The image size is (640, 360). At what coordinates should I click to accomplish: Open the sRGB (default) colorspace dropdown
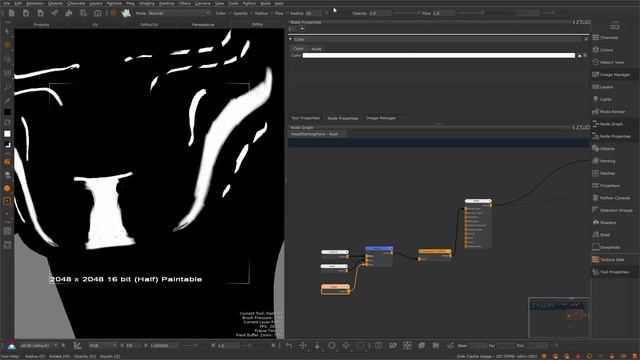[x=39, y=346]
